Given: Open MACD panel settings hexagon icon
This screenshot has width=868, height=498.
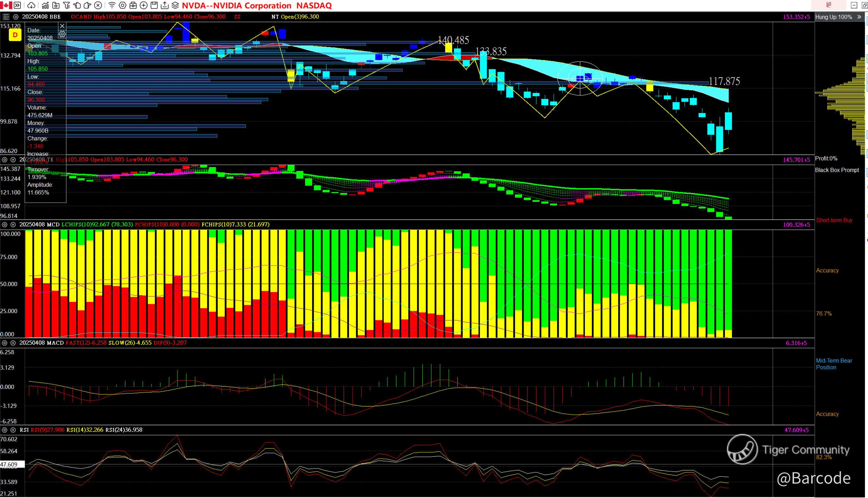Looking at the screenshot, I should (x=5, y=343).
